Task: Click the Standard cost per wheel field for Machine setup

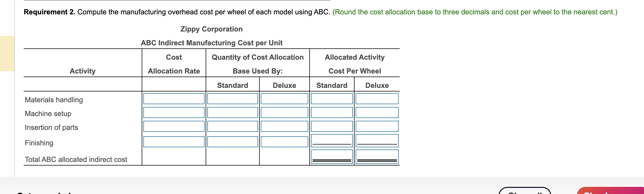Action: 332,112
